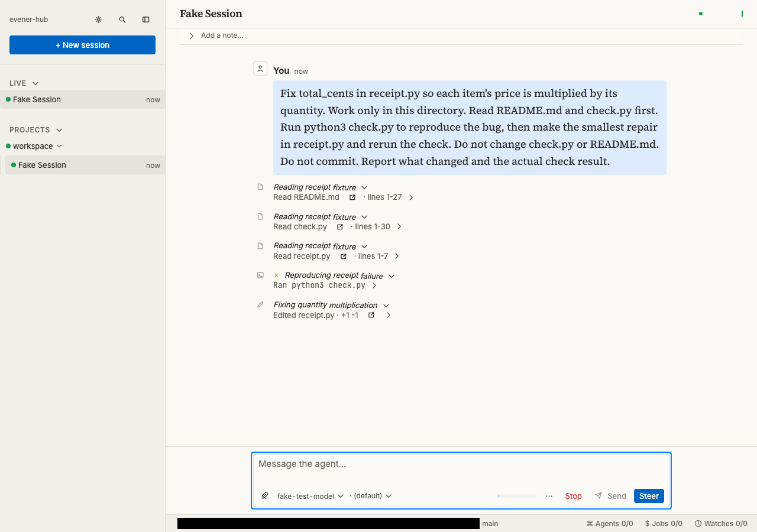Stop the running agent
Viewport: 757px width, 532px height.
(574, 496)
